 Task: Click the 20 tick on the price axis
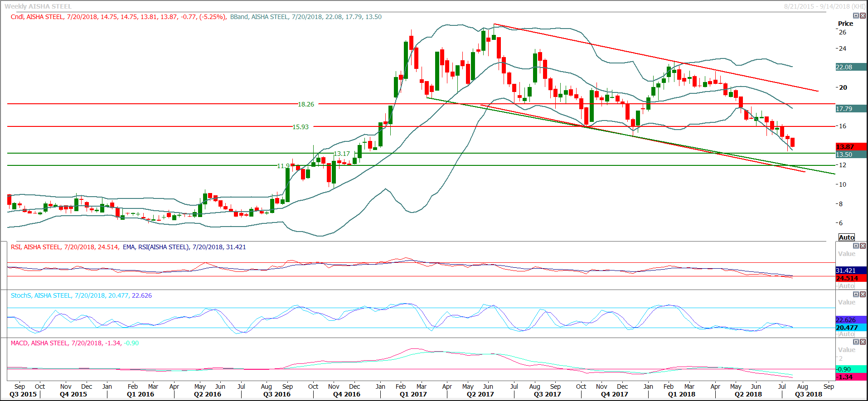pos(843,87)
